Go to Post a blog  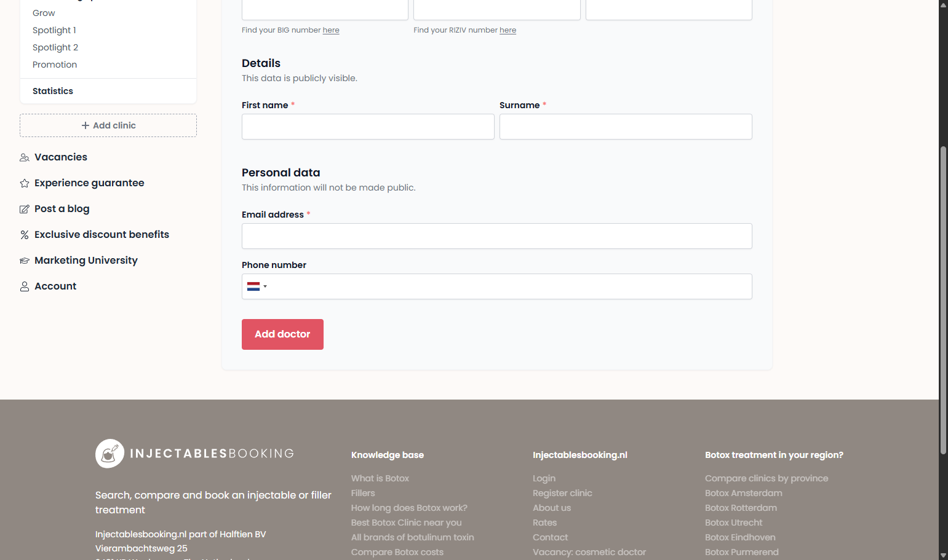click(x=62, y=209)
